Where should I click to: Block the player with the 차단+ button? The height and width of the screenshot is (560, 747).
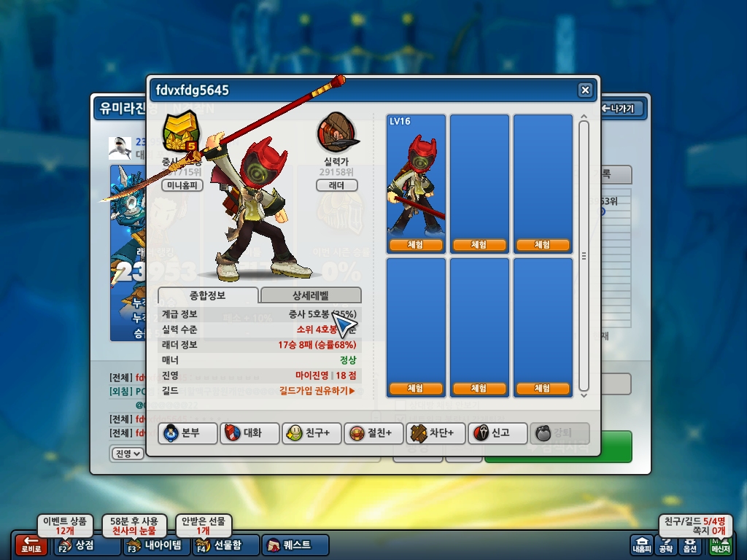pyautogui.click(x=436, y=433)
